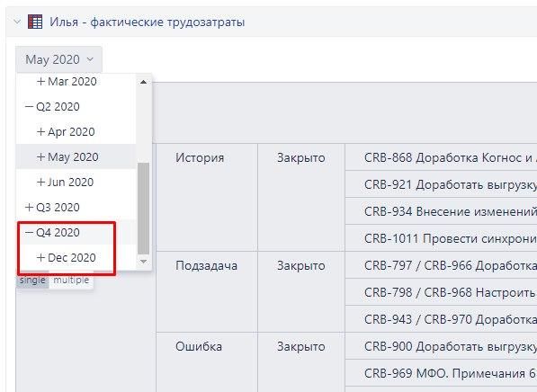Click the dropdown list scroll down arrow
This screenshot has height=392, width=537.
pyautogui.click(x=144, y=262)
